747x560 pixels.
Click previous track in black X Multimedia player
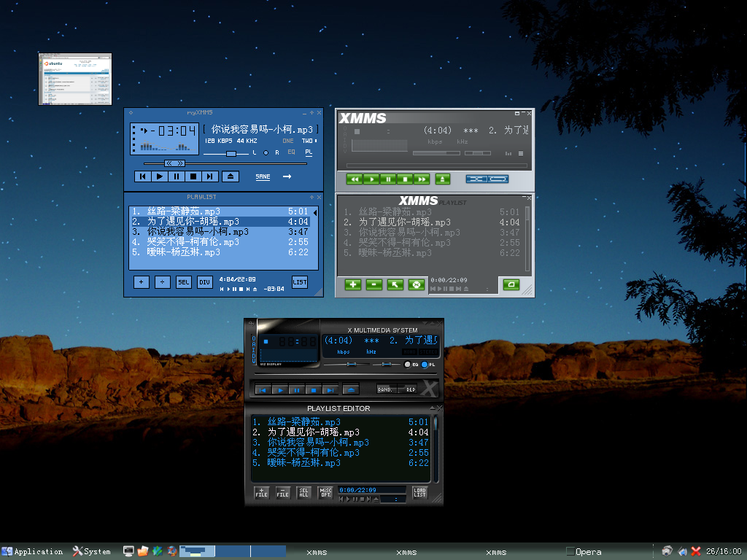(263, 390)
